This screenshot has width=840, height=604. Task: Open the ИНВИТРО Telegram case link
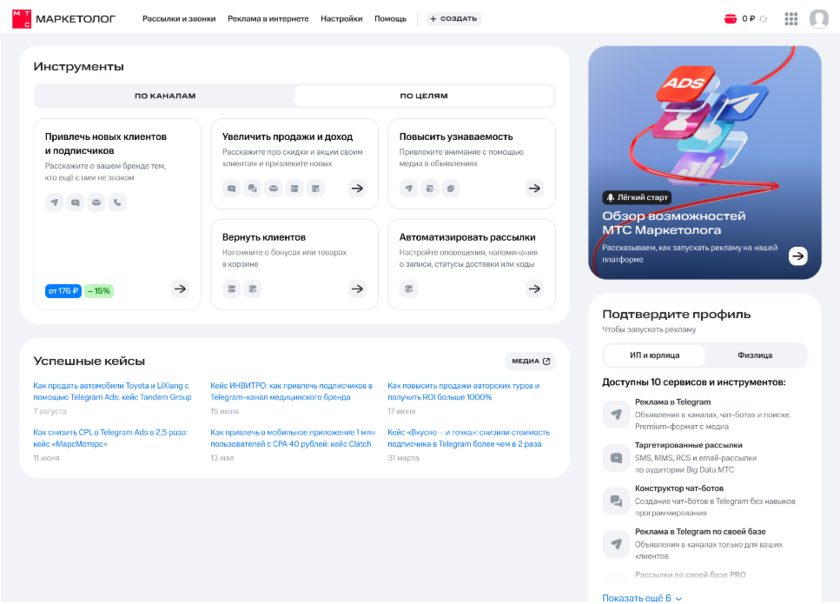(x=291, y=391)
